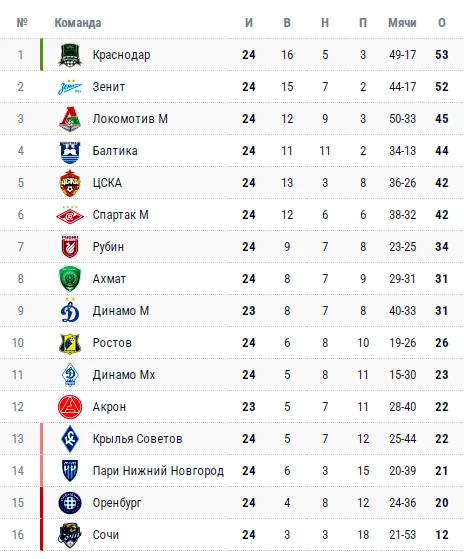Open the Крылья Советов team link
The height and width of the screenshot is (559, 464).
138,439
